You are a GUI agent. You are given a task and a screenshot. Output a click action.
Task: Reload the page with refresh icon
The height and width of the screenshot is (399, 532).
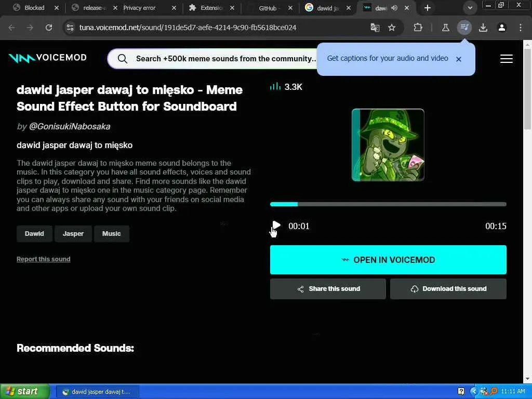pos(49,28)
